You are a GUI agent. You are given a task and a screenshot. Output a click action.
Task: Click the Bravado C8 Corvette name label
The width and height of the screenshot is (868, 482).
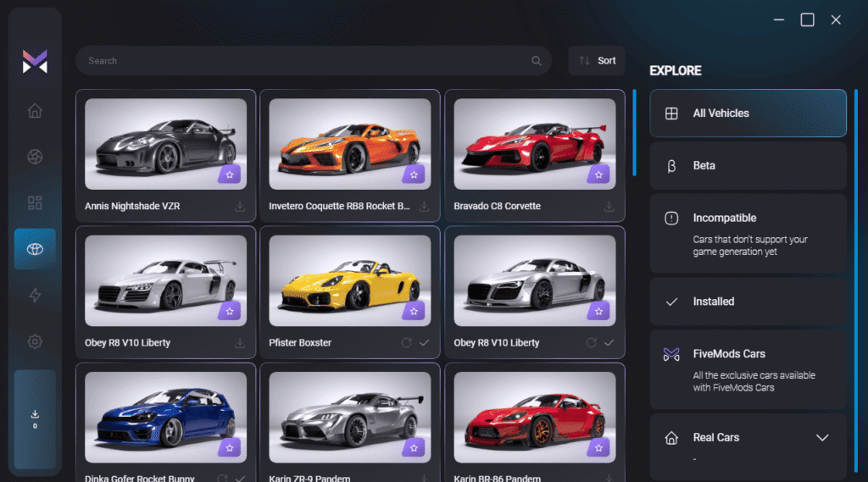point(497,207)
